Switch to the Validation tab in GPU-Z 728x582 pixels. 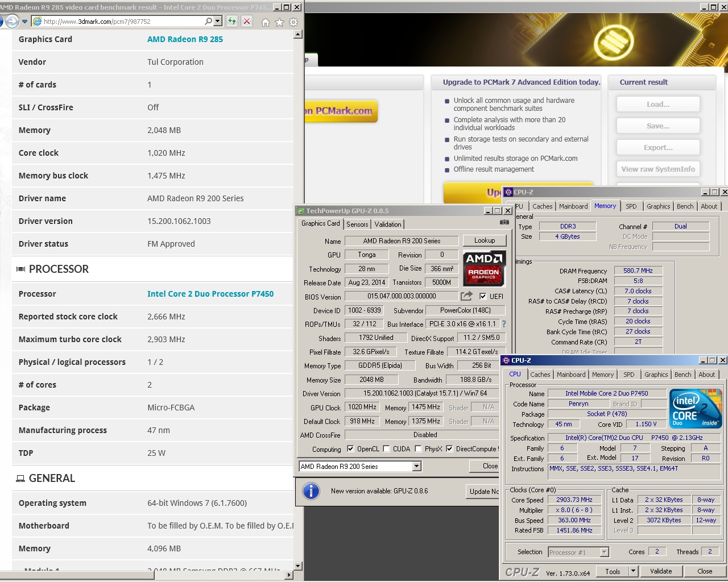pos(388,225)
